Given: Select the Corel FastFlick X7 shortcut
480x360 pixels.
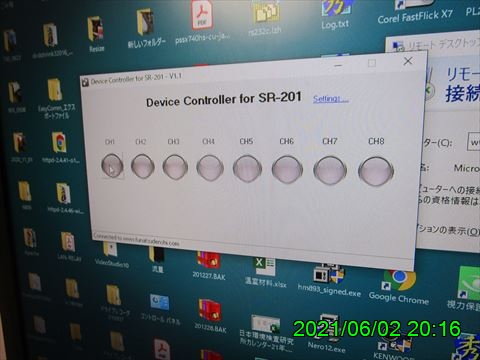Looking at the screenshot, I should click(415, 12).
